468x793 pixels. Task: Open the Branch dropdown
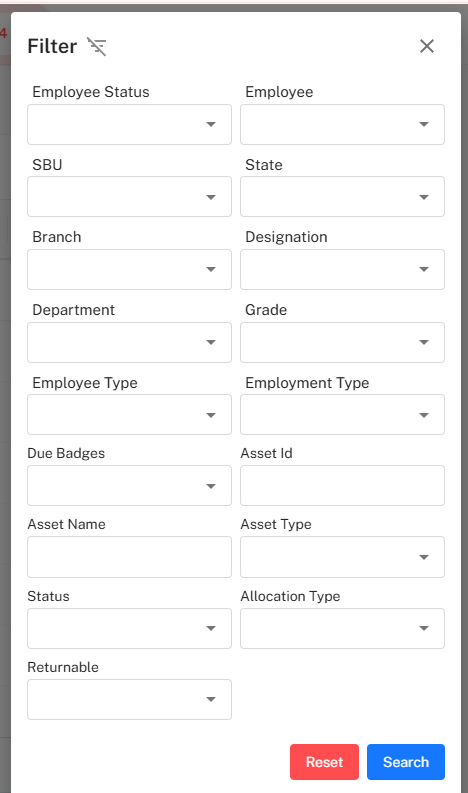pyautogui.click(x=130, y=270)
